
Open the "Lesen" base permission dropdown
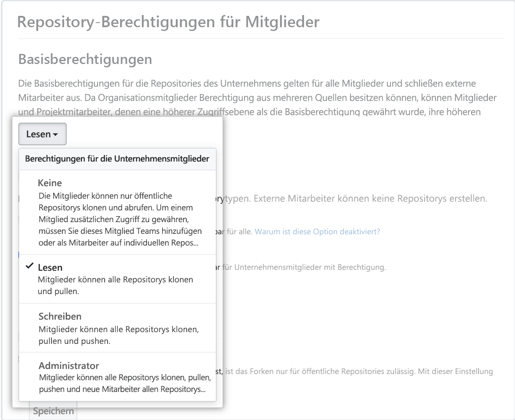pyautogui.click(x=42, y=134)
